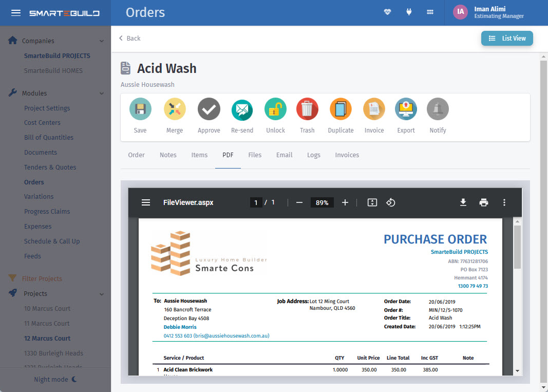Export the order using Export icon
Screen dimensions: 548x392
(406, 109)
